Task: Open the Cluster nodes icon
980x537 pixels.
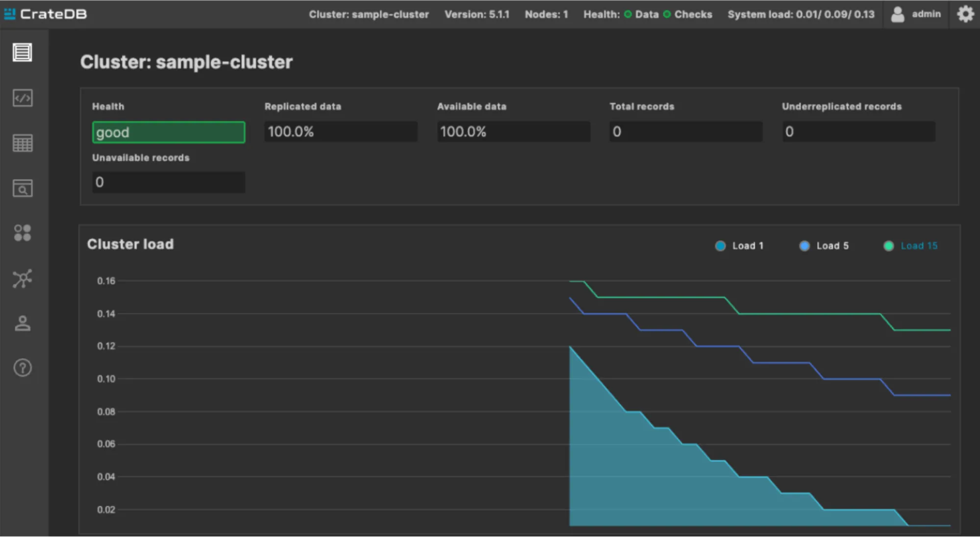Action: [x=22, y=279]
